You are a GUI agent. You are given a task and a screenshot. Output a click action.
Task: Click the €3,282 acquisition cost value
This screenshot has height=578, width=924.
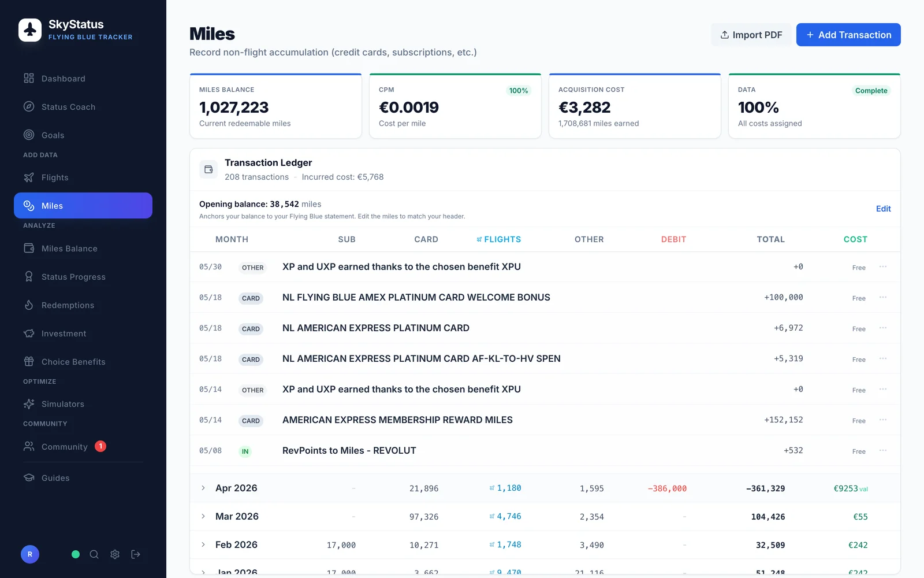(584, 108)
